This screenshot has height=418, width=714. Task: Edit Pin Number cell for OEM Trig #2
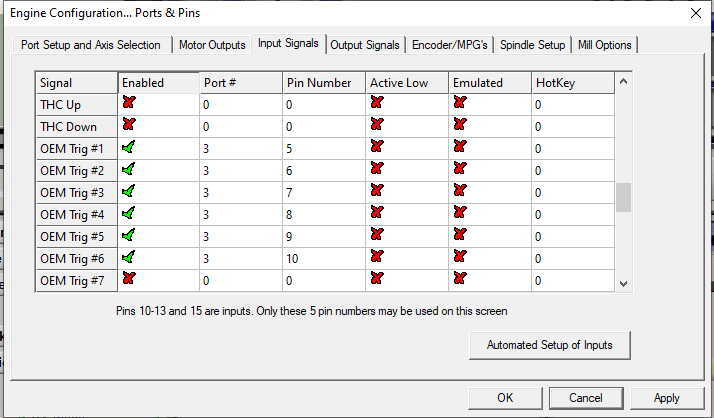click(324, 171)
